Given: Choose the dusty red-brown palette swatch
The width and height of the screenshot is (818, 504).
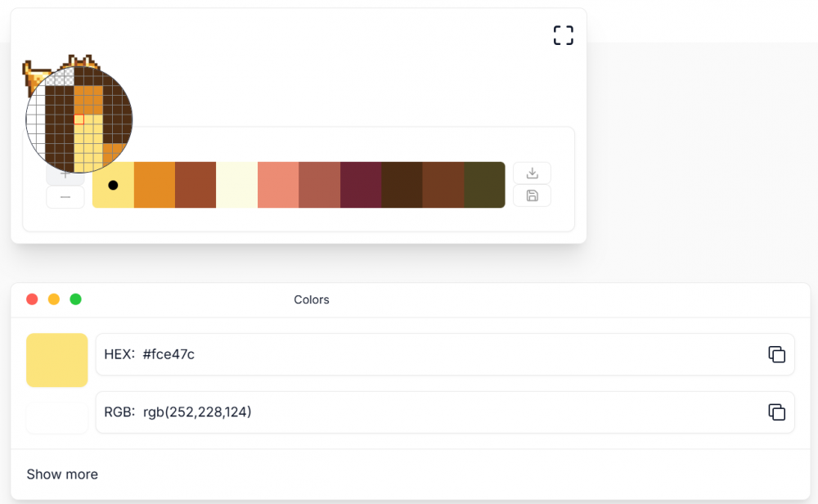Looking at the screenshot, I should pyautogui.click(x=320, y=185).
